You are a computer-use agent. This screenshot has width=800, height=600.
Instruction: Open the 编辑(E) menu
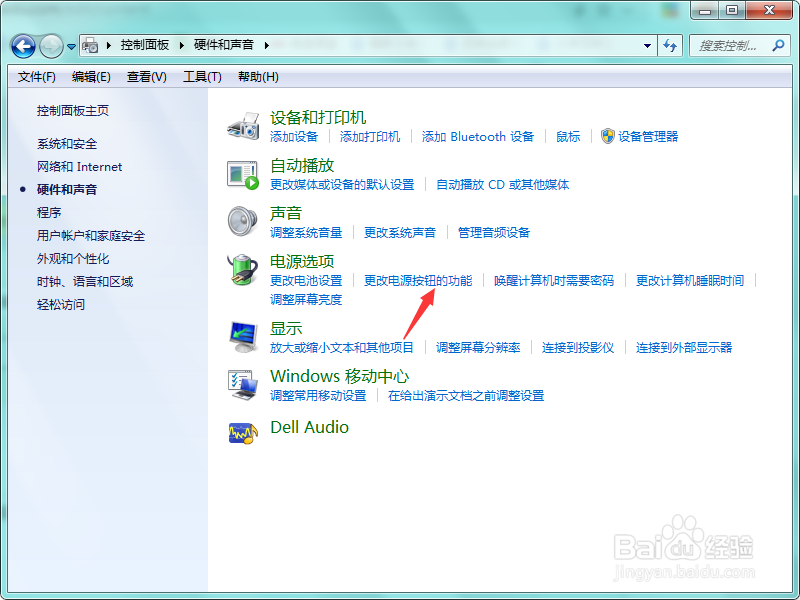pos(91,77)
